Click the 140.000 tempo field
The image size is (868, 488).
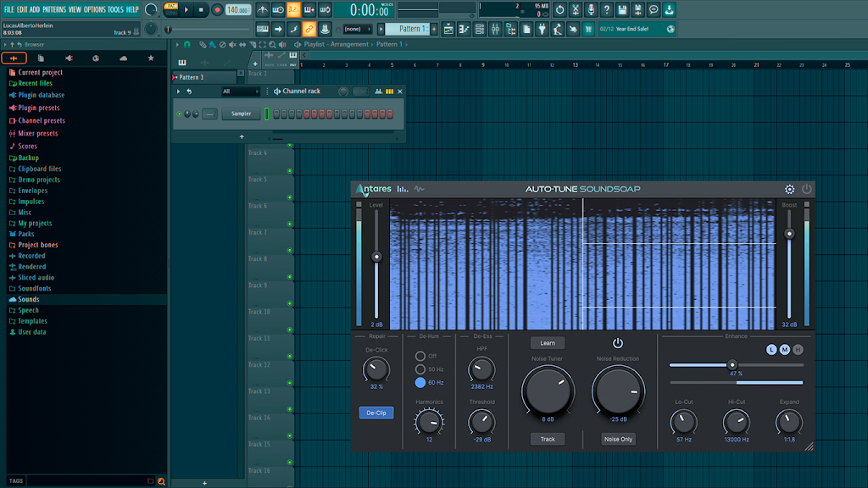pyautogui.click(x=238, y=9)
